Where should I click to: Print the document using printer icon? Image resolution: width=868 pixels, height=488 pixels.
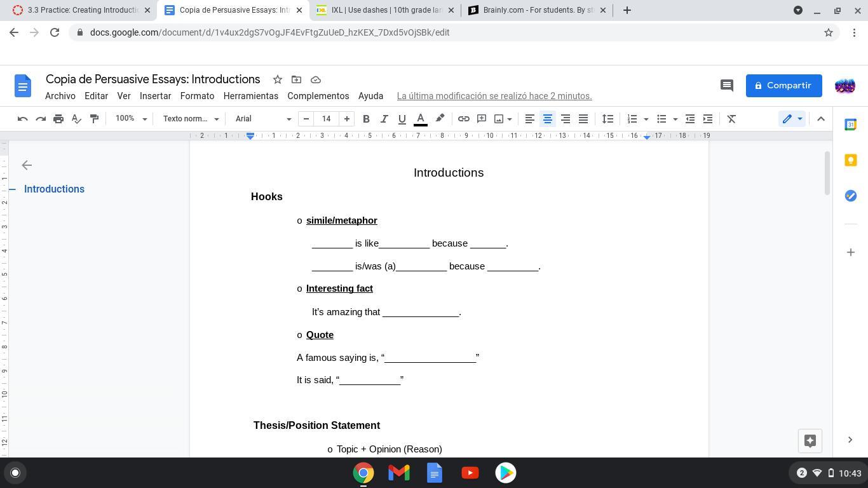tap(58, 119)
